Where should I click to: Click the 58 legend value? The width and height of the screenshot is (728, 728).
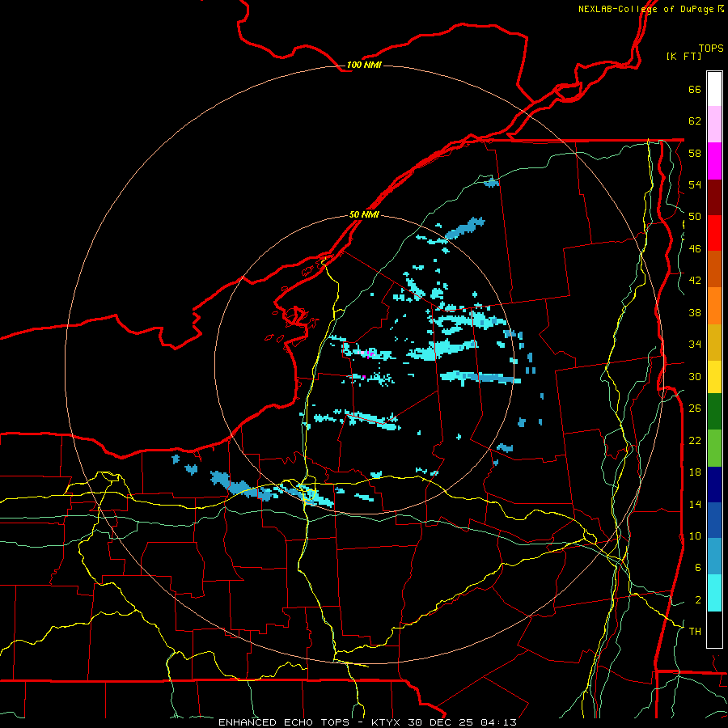point(695,153)
